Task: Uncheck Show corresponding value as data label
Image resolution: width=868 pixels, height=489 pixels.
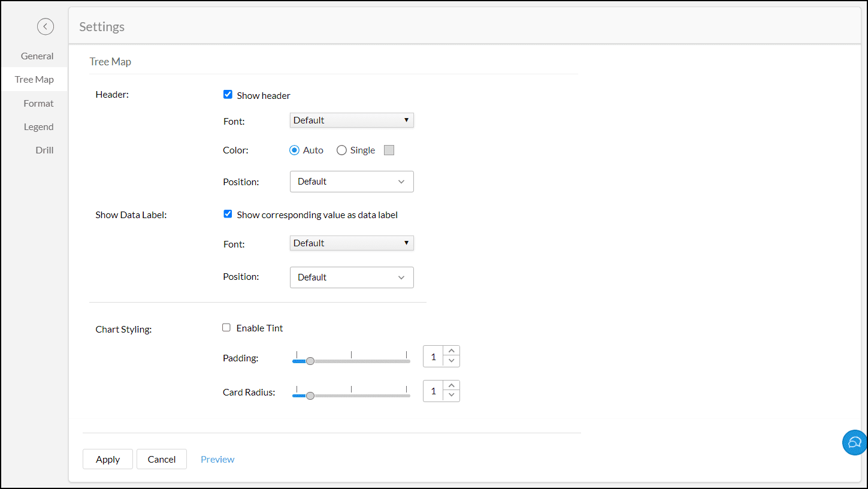Action: pyautogui.click(x=228, y=213)
